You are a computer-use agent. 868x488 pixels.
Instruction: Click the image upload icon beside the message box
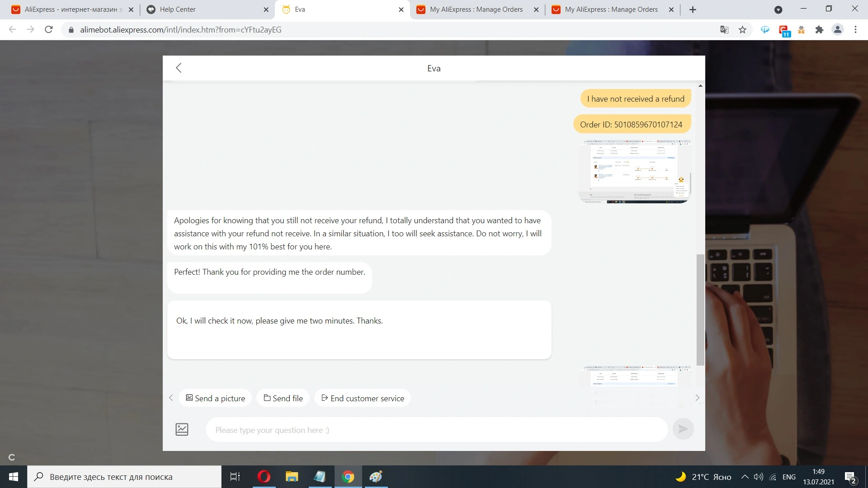(x=182, y=429)
